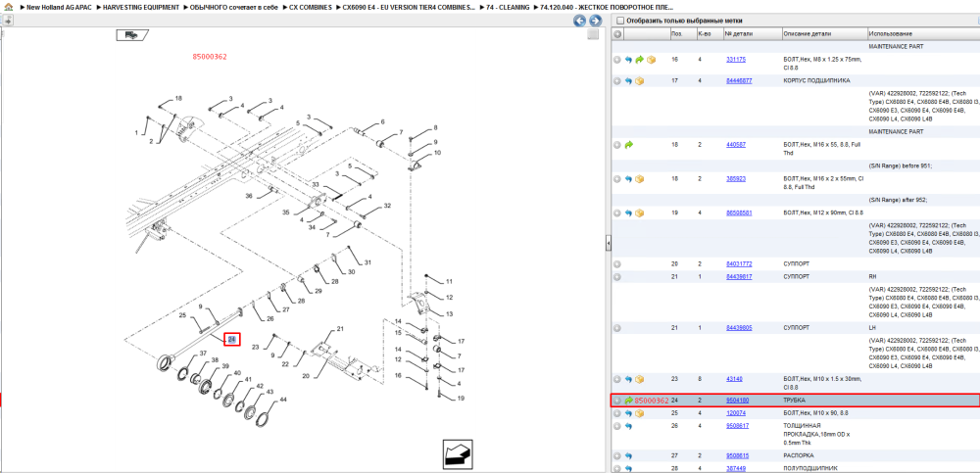Open part number link 331175
The height and width of the screenshot is (473, 980).
coord(736,60)
